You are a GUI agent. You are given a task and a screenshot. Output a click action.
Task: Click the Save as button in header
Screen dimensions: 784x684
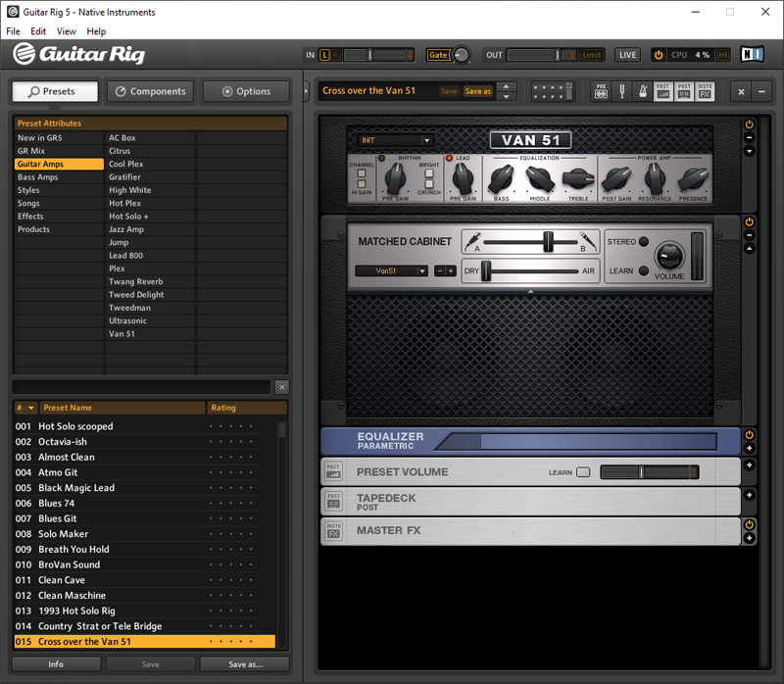477,91
